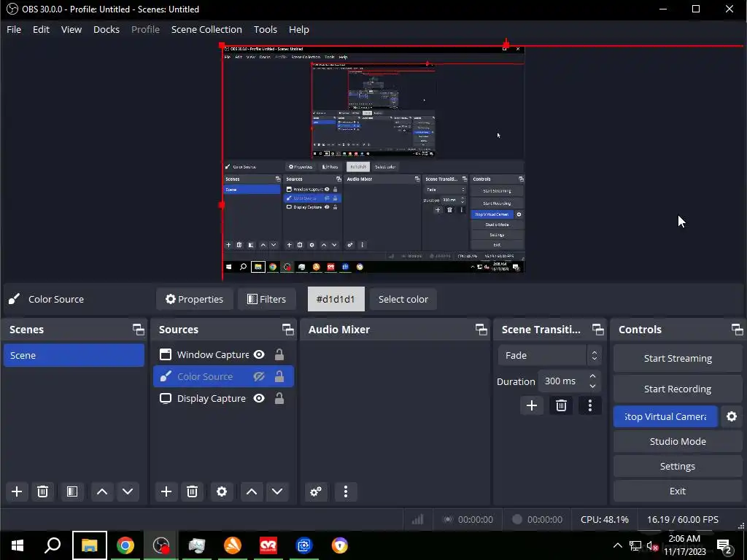Remove selected scene with trash icon

click(x=42, y=491)
